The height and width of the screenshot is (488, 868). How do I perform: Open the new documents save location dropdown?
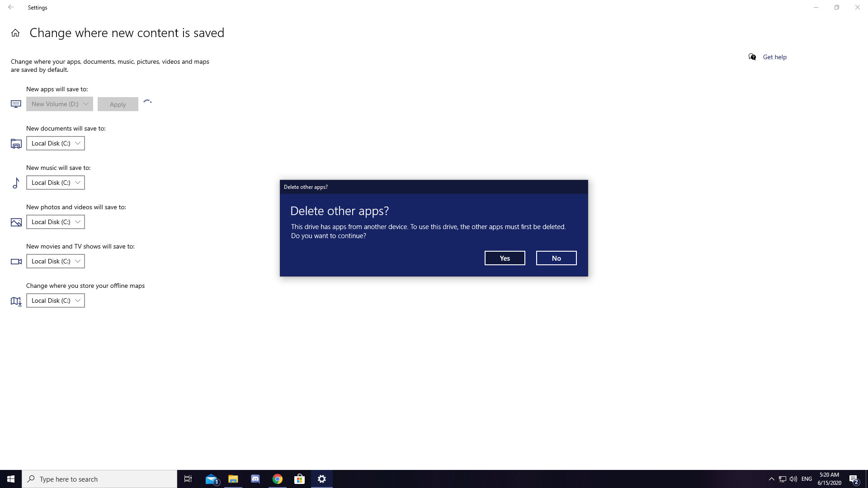56,143
